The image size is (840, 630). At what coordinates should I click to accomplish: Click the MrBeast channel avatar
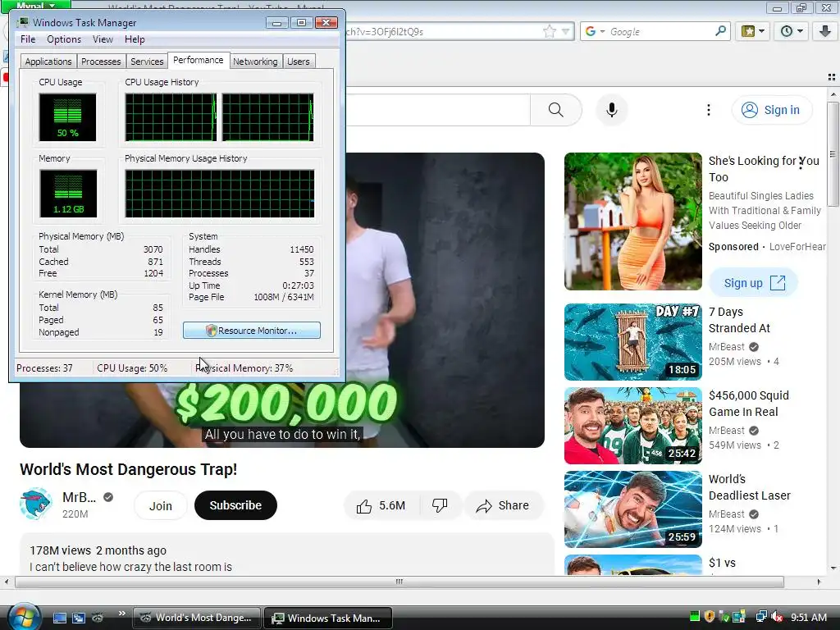[x=36, y=504]
